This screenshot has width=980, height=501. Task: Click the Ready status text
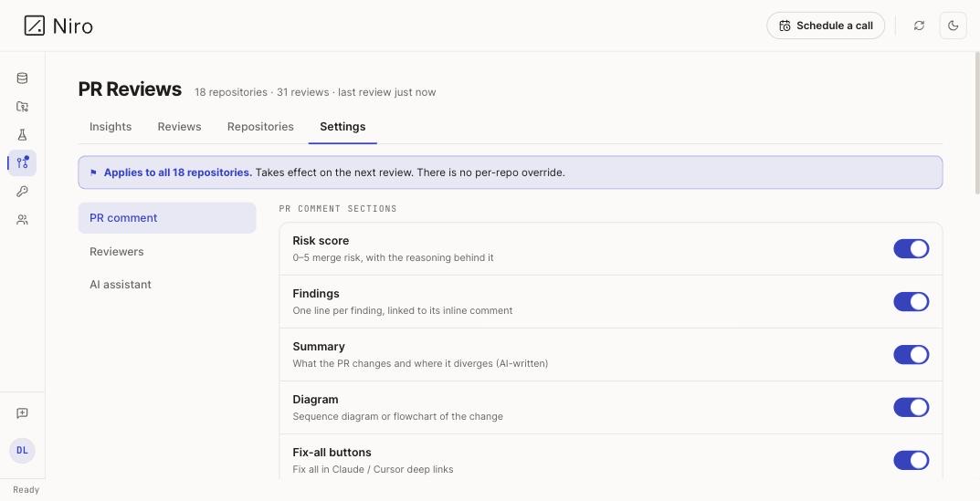26,490
